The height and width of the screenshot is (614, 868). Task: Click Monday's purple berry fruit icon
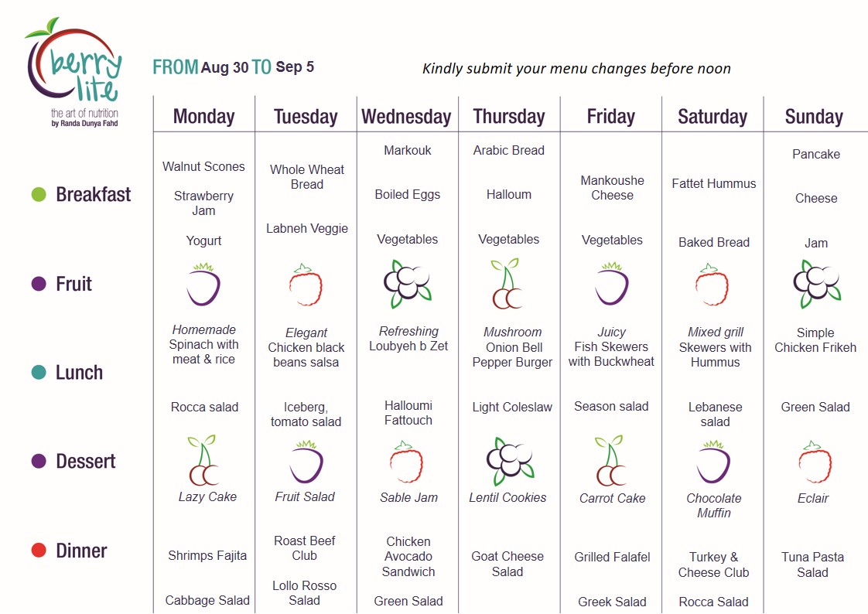203,285
